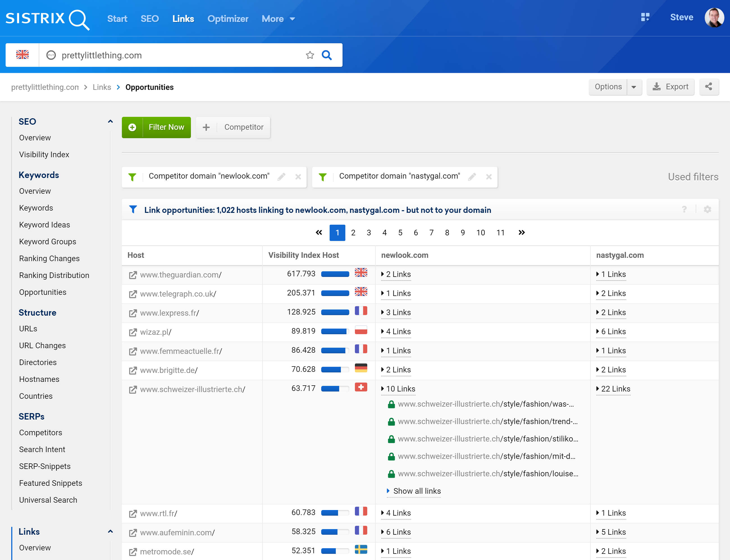Edit the newlook.com competitor filter

tap(281, 177)
